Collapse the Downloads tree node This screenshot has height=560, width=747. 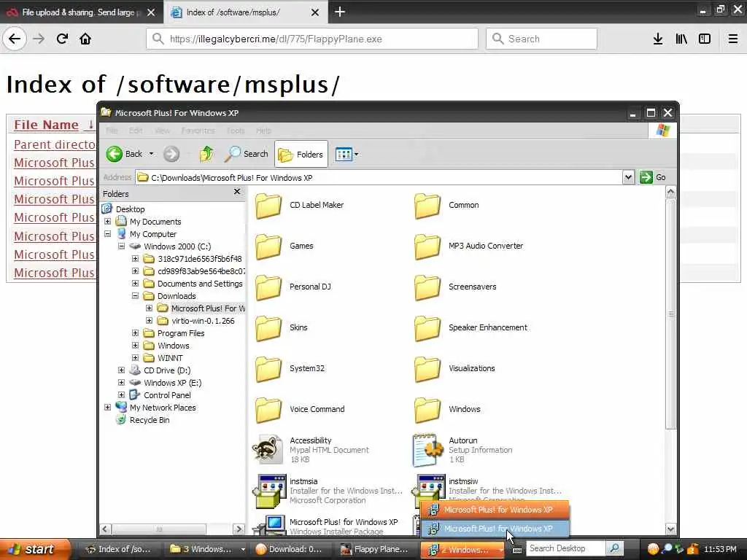pos(135,296)
